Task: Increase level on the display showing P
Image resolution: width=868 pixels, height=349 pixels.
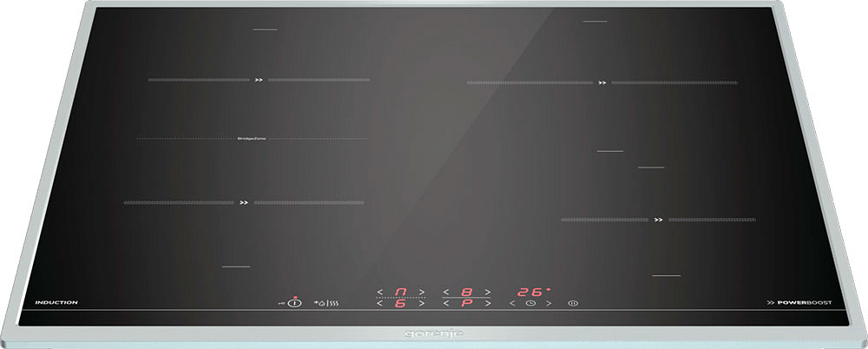Action: coord(487,304)
